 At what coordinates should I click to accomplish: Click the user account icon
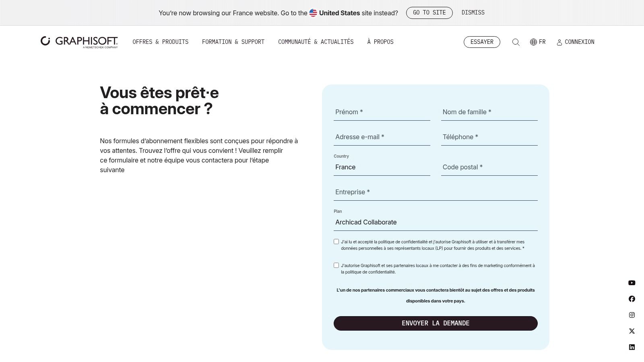(x=559, y=42)
